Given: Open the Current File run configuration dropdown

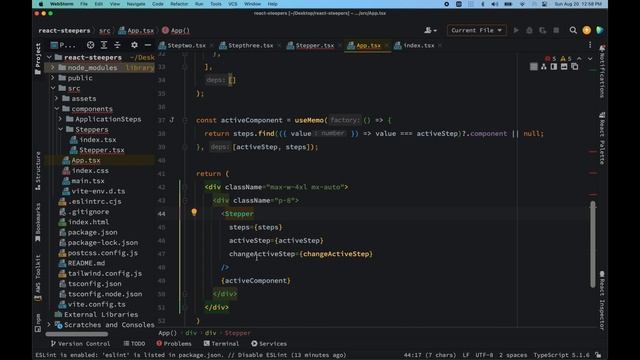Looking at the screenshot, I should (477, 30).
